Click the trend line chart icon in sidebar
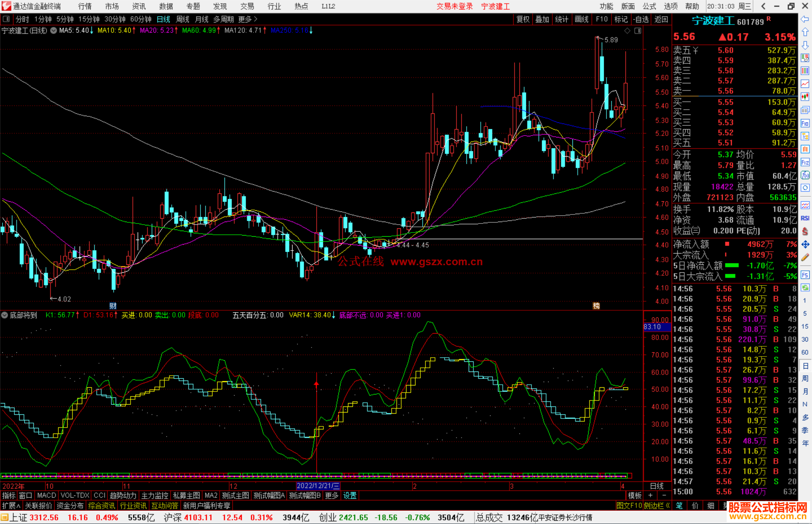Viewport: 812px width, 524px height. pyautogui.click(x=805, y=84)
